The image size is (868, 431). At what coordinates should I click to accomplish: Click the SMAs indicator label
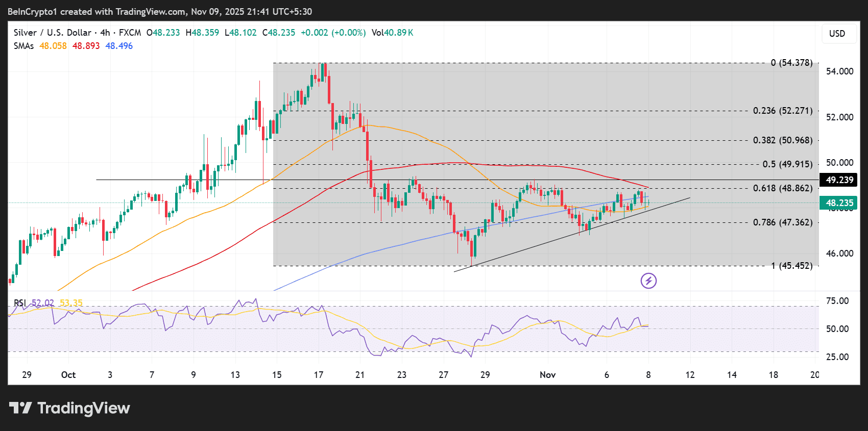(x=23, y=46)
